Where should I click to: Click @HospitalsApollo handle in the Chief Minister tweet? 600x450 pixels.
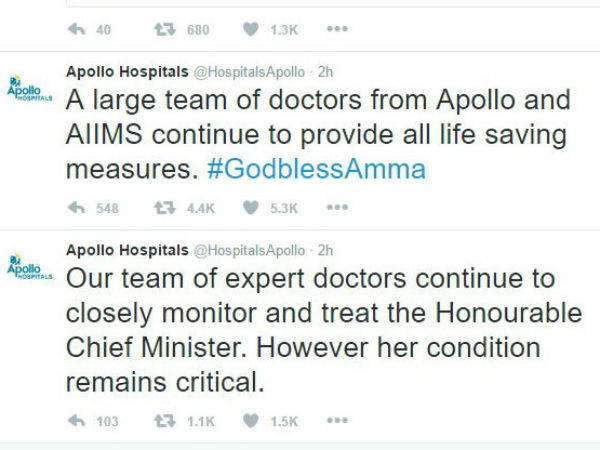249,250
